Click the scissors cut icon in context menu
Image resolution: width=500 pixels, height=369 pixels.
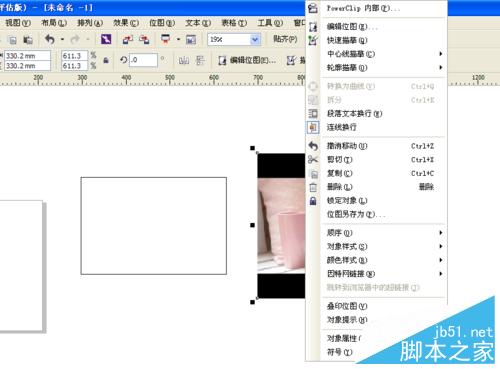pyautogui.click(x=313, y=159)
